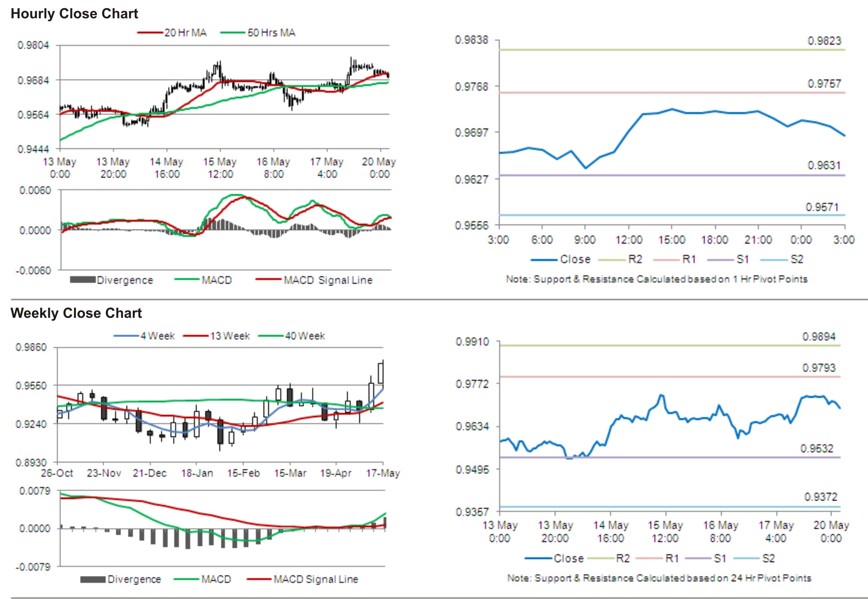Screen dimensions: 868x599
Task: Select the S2 value label 0.9372
Action: coord(821,497)
